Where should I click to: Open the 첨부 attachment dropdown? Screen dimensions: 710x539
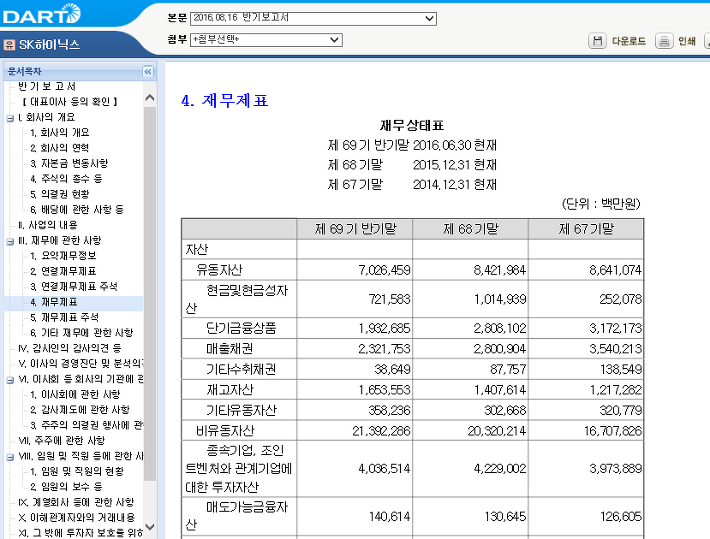click(266, 40)
